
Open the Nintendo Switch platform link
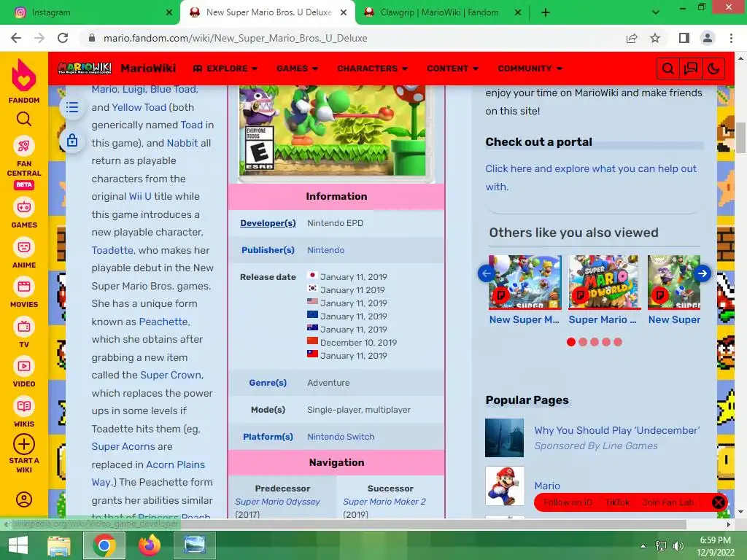pos(341,437)
